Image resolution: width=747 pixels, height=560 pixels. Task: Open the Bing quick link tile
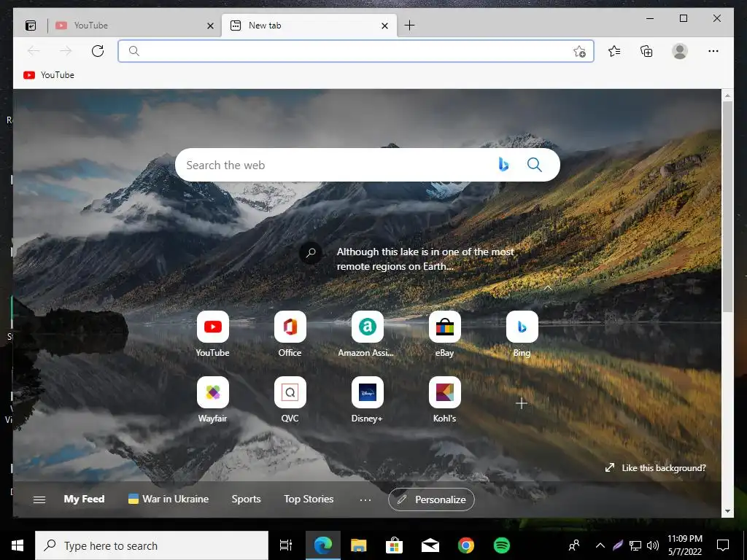click(x=522, y=334)
